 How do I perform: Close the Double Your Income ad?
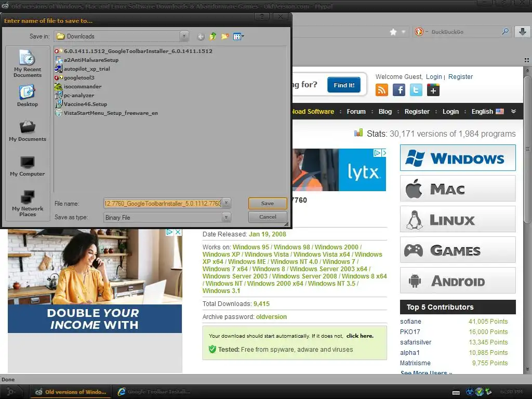178,232
